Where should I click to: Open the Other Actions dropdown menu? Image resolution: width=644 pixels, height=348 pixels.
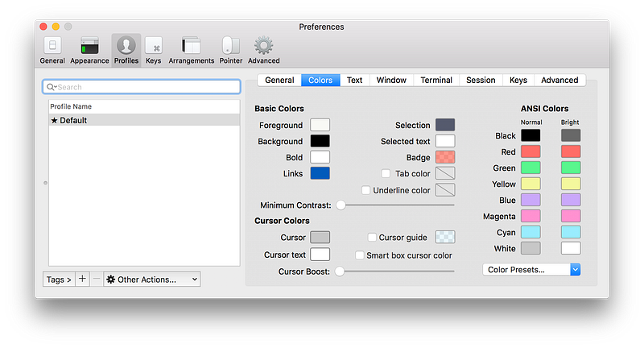point(152,279)
